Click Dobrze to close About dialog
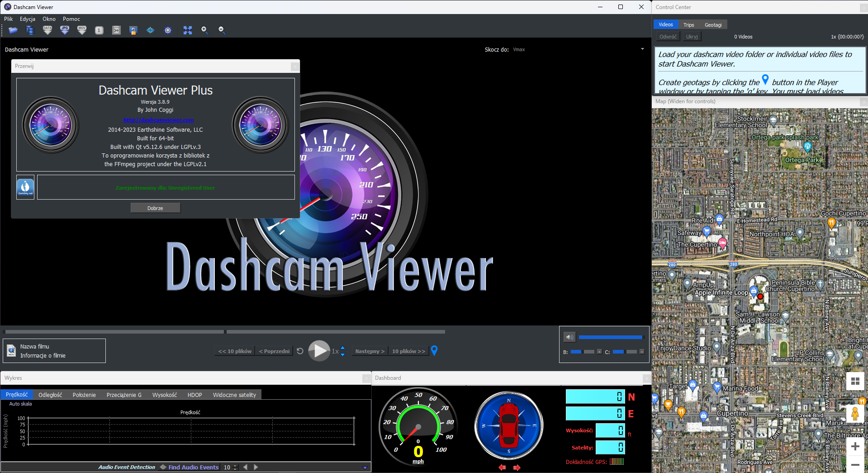The height and width of the screenshot is (473, 868). (155, 208)
